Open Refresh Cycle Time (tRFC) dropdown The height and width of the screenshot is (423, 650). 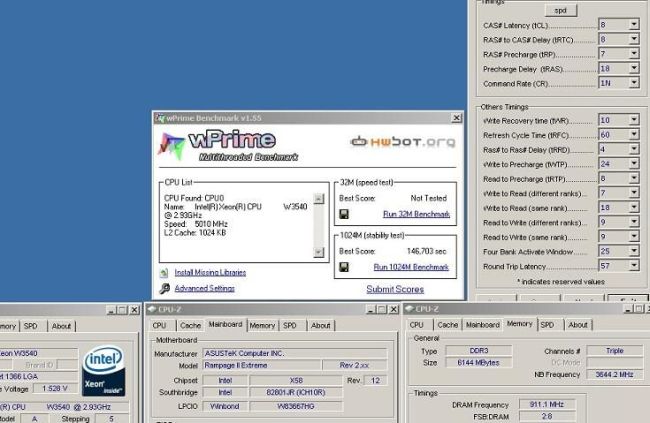pos(634,135)
